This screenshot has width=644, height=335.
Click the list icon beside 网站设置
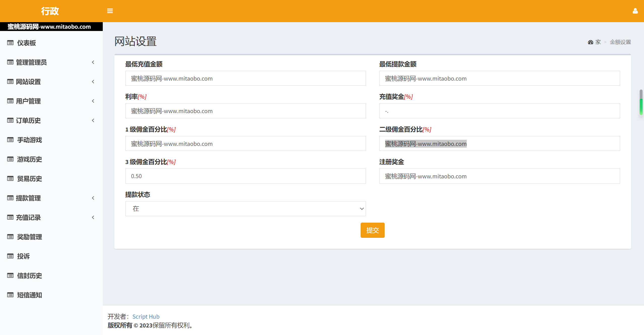(10, 82)
